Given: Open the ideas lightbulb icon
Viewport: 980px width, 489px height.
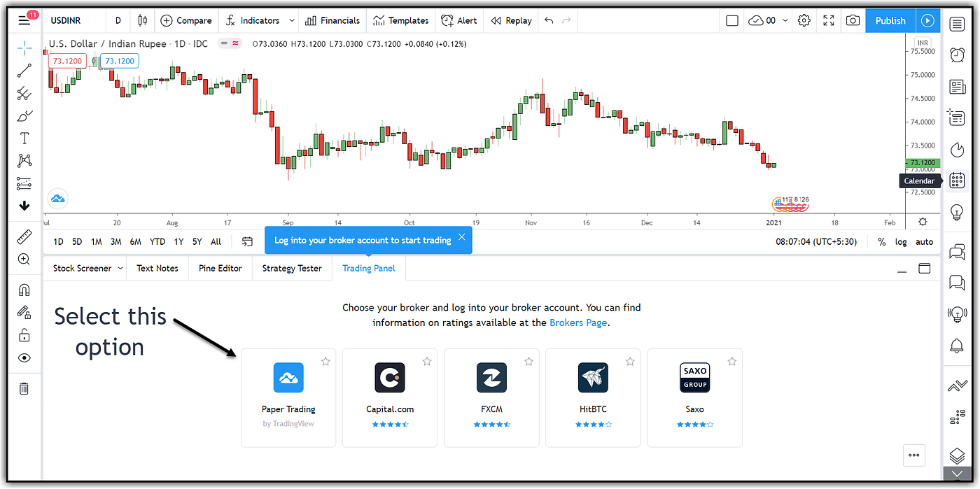Looking at the screenshot, I should pyautogui.click(x=957, y=213).
